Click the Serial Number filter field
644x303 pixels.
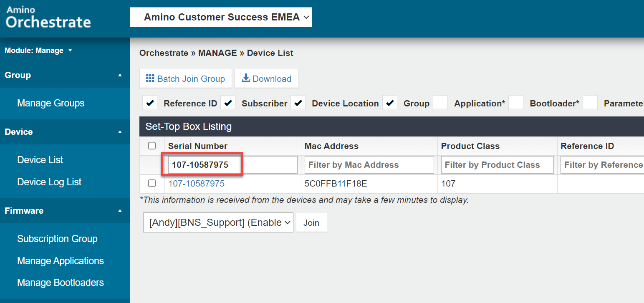coord(233,165)
